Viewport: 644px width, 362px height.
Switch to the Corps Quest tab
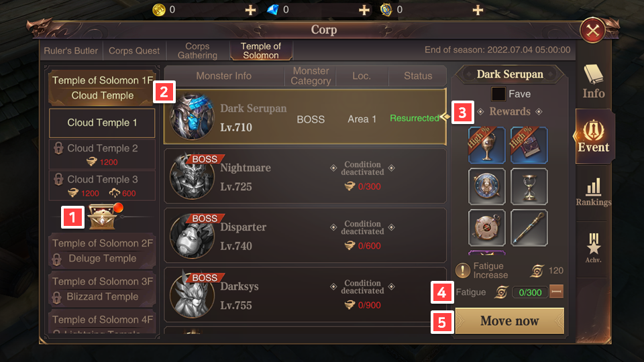(134, 51)
